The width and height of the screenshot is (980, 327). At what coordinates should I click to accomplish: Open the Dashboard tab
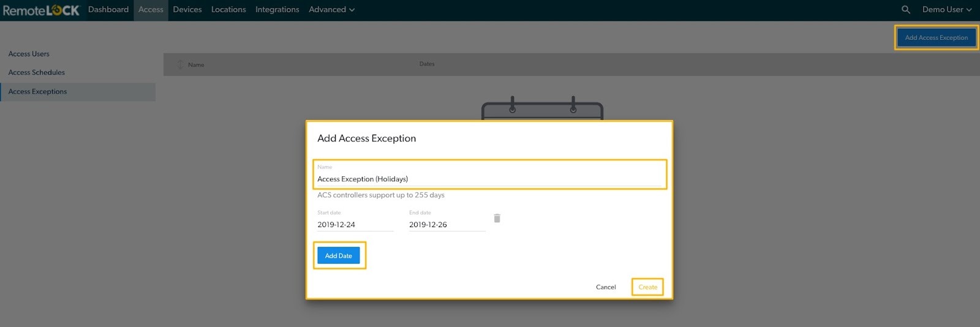[108, 10]
